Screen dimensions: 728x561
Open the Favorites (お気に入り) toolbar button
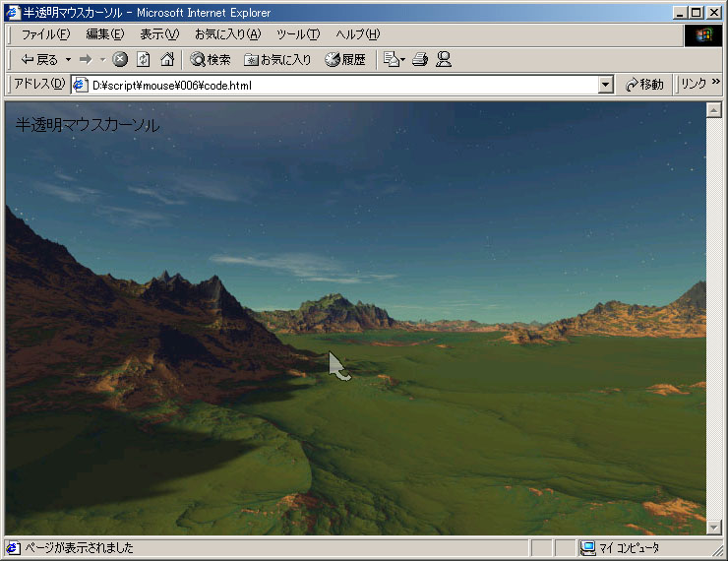[x=277, y=59]
